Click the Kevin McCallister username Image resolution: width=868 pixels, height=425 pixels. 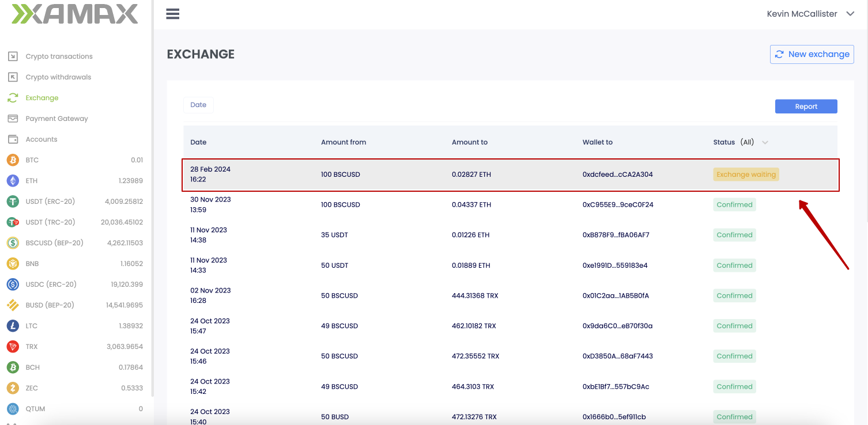point(802,14)
